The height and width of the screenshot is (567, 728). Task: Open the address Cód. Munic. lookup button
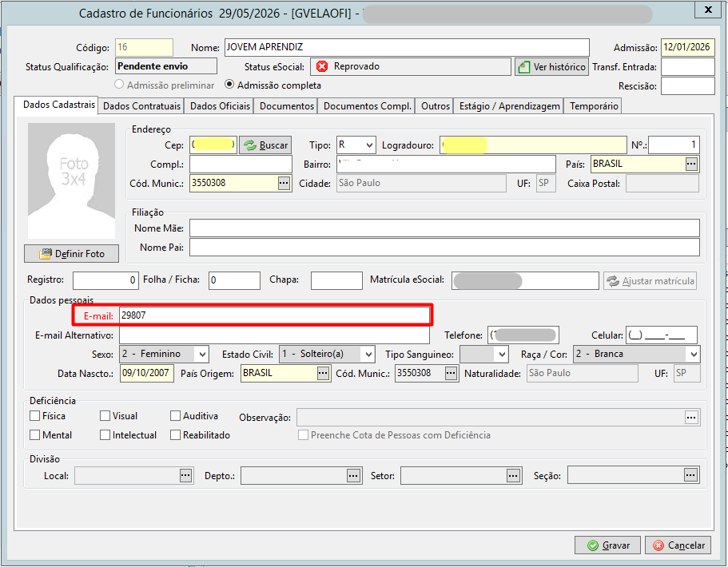284,184
